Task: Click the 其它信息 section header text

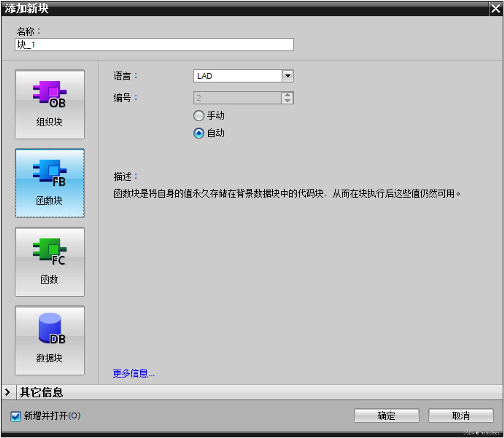Action: tap(41, 392)
